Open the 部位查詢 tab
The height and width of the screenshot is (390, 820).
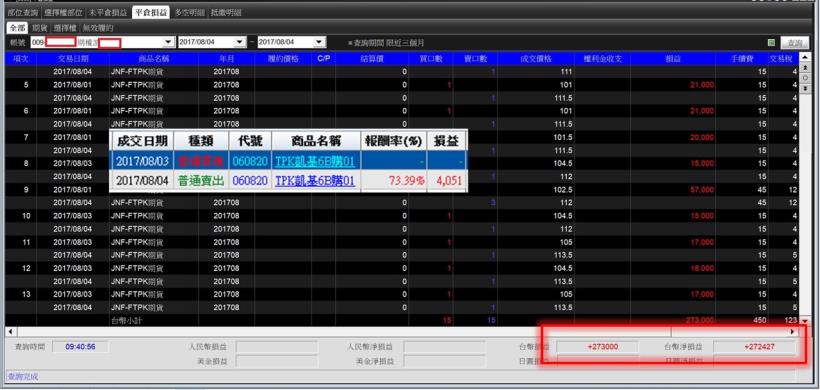[x=22, y=13]
